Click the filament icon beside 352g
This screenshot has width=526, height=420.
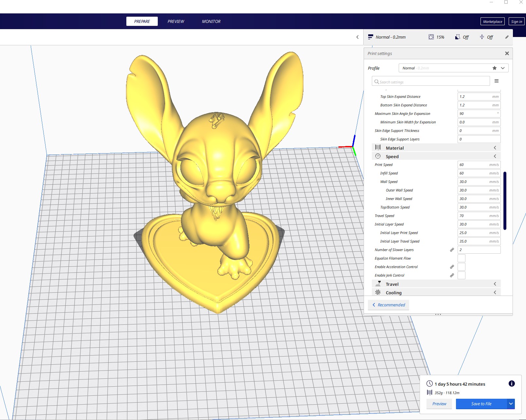pyautogui.click(x=429, y=393)
